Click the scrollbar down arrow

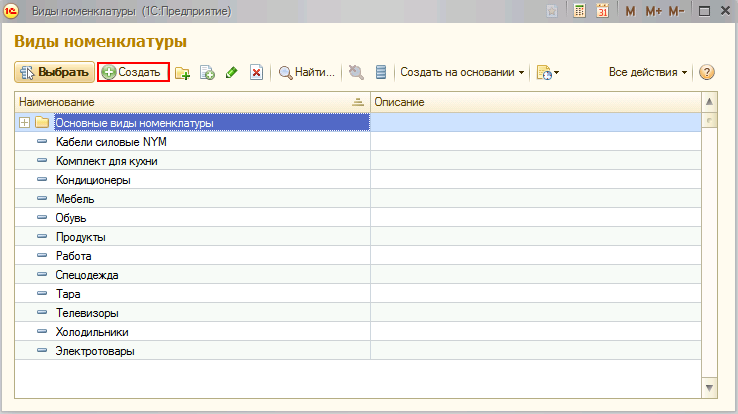tap(709, 388)
